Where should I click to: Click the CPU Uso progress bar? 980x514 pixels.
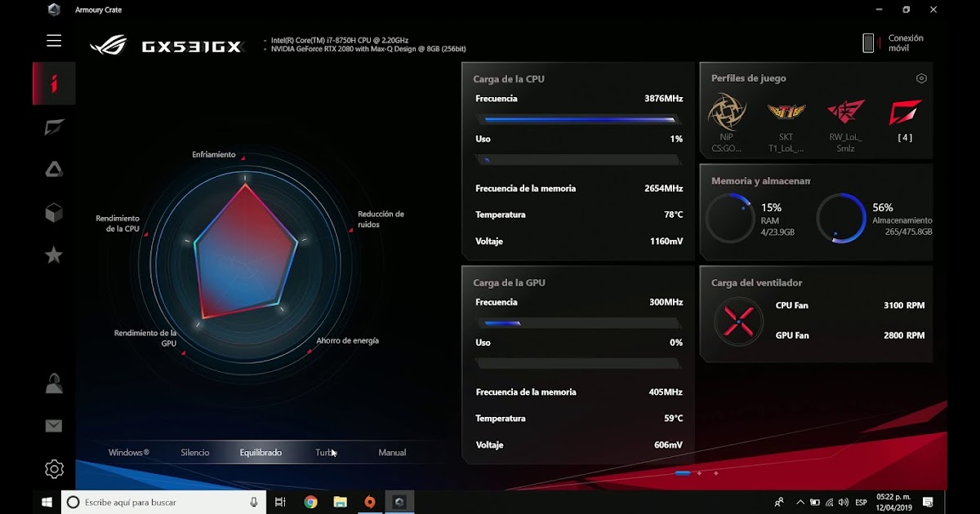coord(577,160)
